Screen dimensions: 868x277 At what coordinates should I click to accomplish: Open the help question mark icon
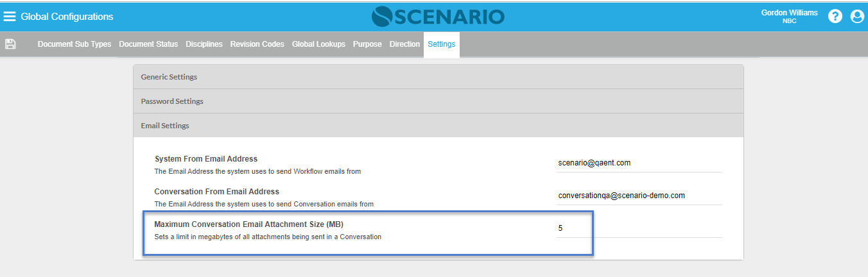tap(835, 17)
